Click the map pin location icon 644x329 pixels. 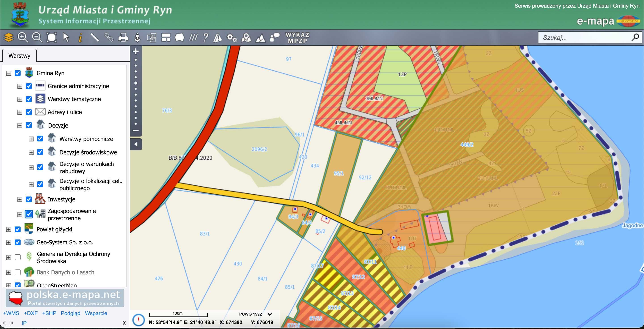tap(246, 38)
